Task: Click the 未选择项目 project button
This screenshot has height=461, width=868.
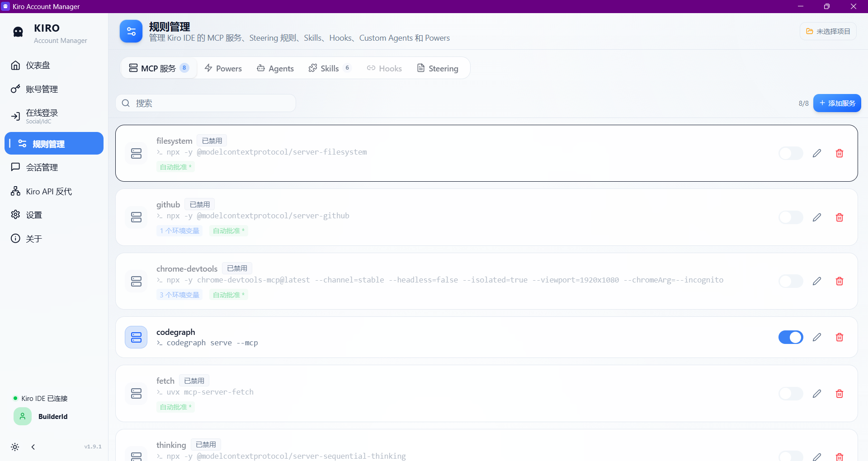Action: (x=828, y=31)
